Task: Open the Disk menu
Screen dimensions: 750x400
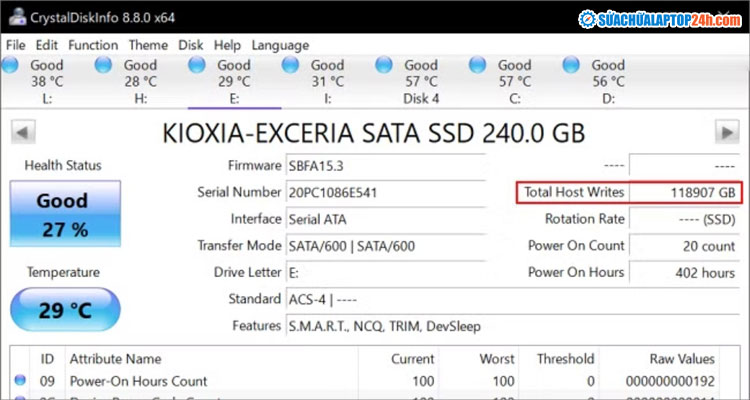Action: (190, 45)
